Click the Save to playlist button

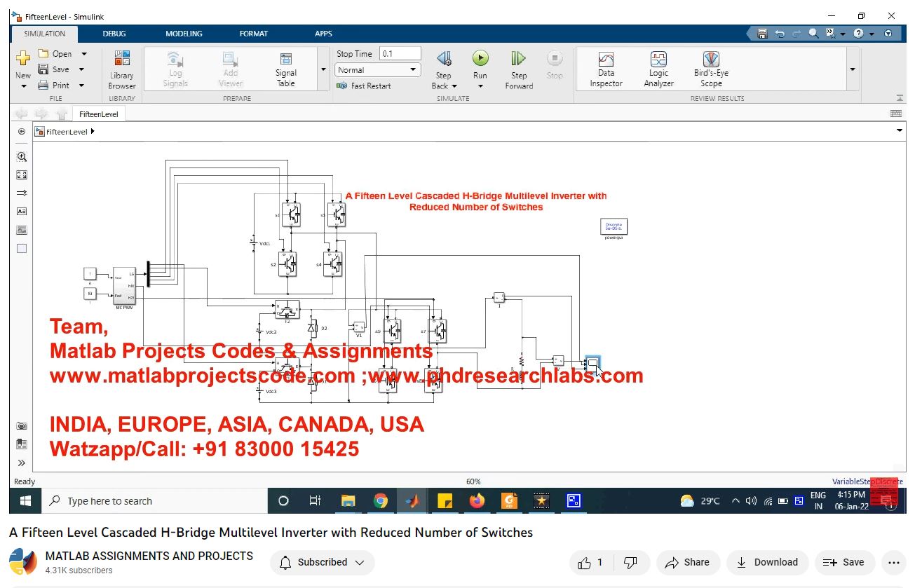click(x=843, y=562)
